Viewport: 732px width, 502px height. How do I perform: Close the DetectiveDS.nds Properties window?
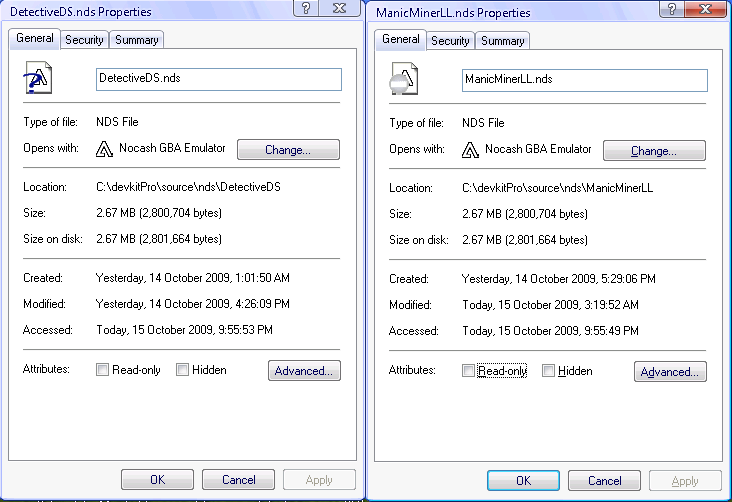[343, 9]
